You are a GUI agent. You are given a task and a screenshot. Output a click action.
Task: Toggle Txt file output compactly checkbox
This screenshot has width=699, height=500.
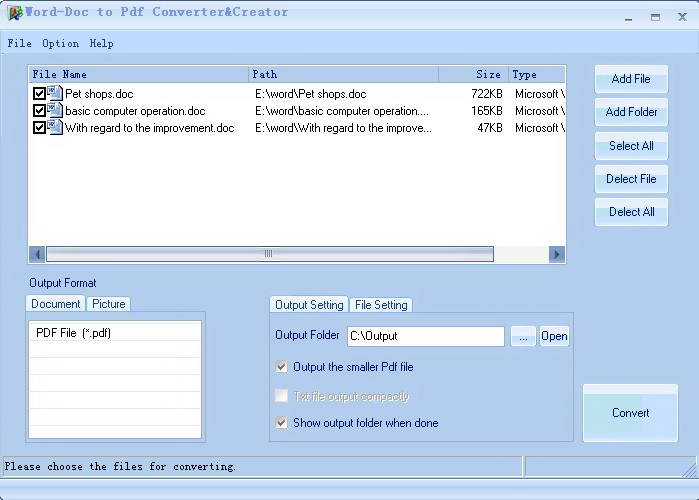(281, 395)
